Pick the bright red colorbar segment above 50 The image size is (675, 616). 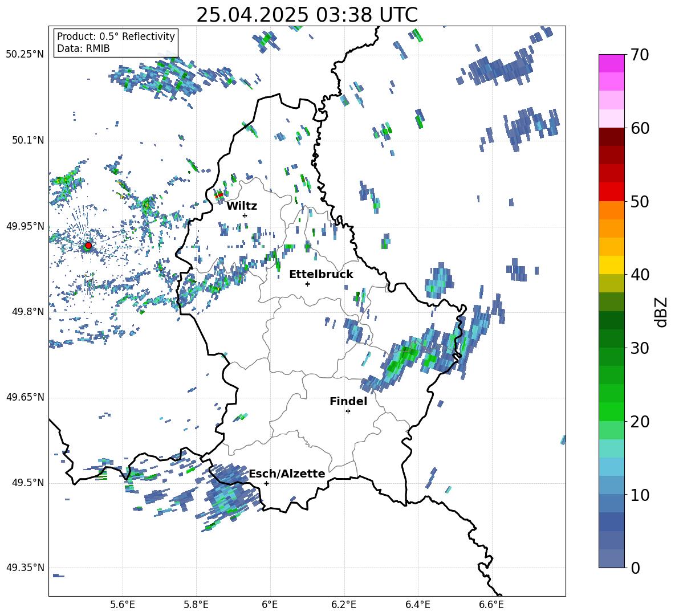pos(611,192)
